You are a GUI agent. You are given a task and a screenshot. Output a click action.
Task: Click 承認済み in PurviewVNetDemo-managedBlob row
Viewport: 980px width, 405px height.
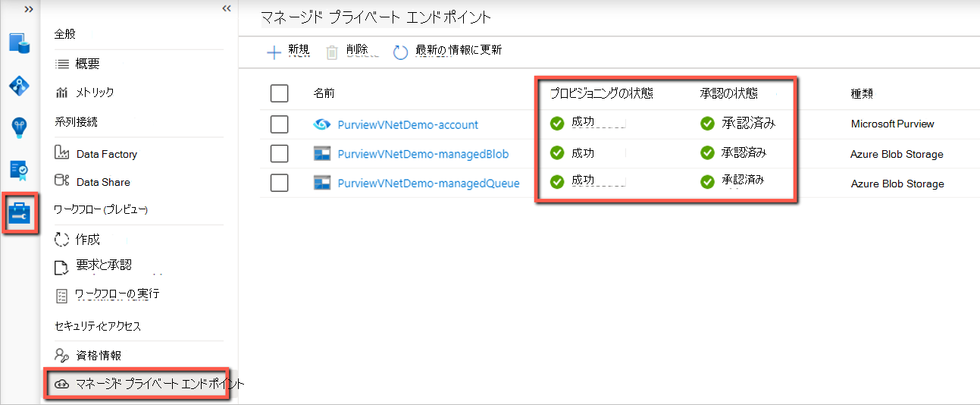point(744,152)
